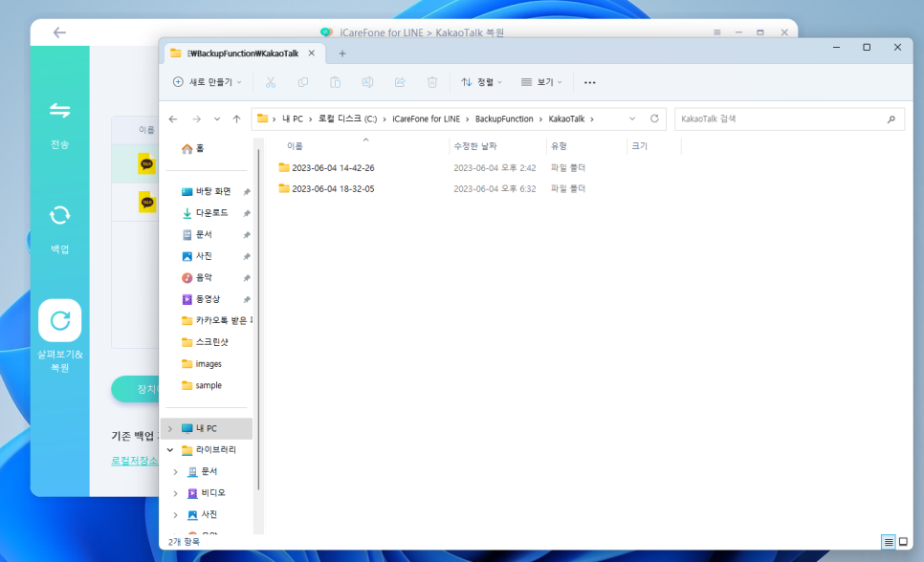924x562 pixels.
Task: Add a new Explorer tab
Action: pos(342,54)
